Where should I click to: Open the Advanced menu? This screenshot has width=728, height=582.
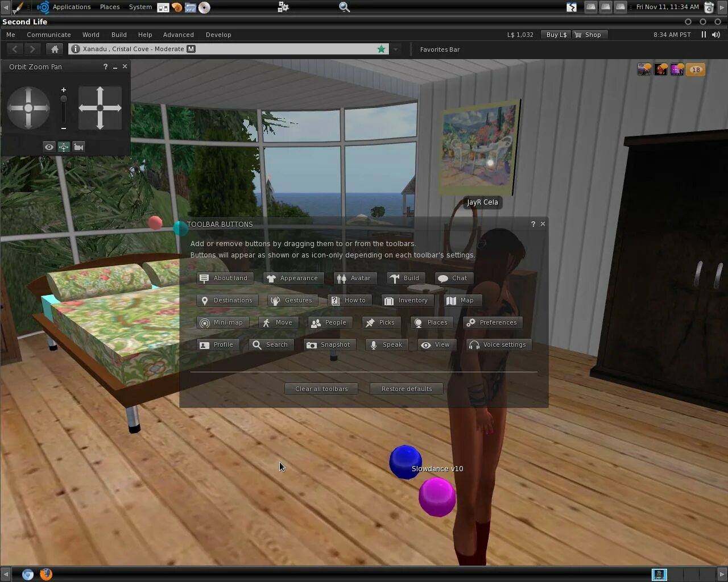pyautogui.click(x=179, y=35)
